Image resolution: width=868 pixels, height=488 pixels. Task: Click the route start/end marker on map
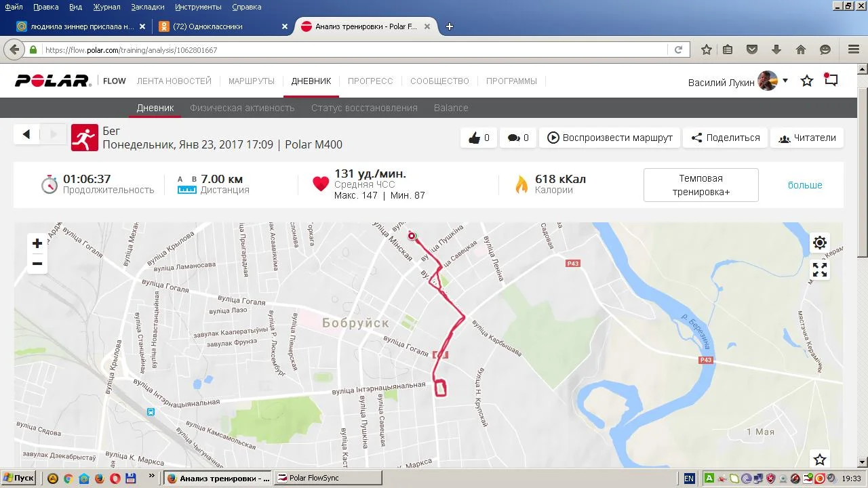412,236
